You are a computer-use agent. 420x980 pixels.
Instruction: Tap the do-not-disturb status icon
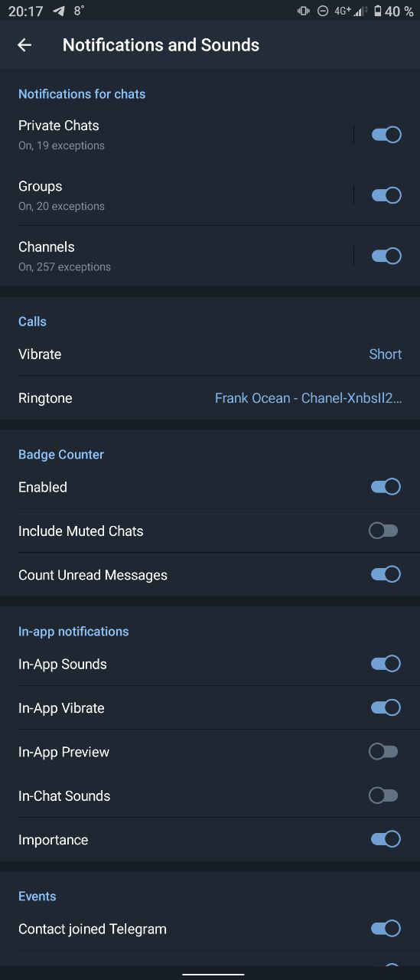323,11
